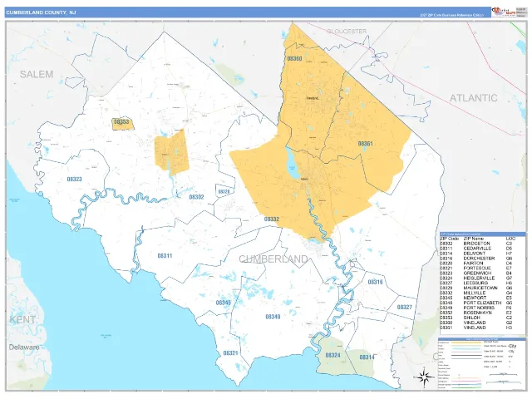Screen dimensions: 532x399
Task: Click the NEWPORT row in ZIP table
Action: (477, 298)
